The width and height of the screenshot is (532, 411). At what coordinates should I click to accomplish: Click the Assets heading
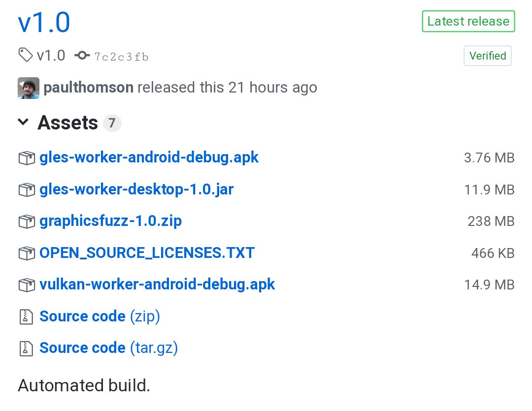[68, 123]
